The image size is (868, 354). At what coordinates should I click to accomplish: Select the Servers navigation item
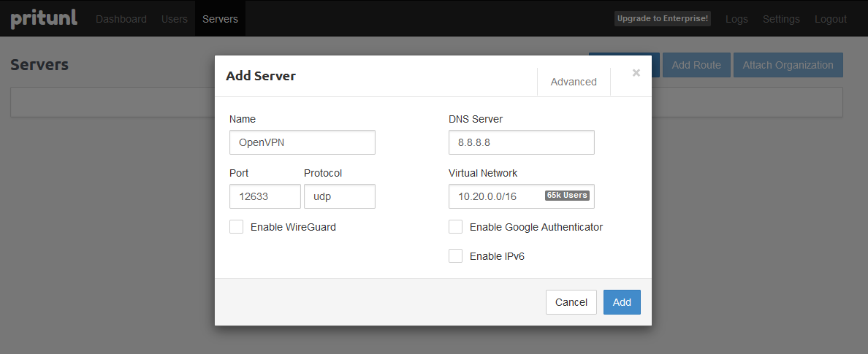pos(221,19)
